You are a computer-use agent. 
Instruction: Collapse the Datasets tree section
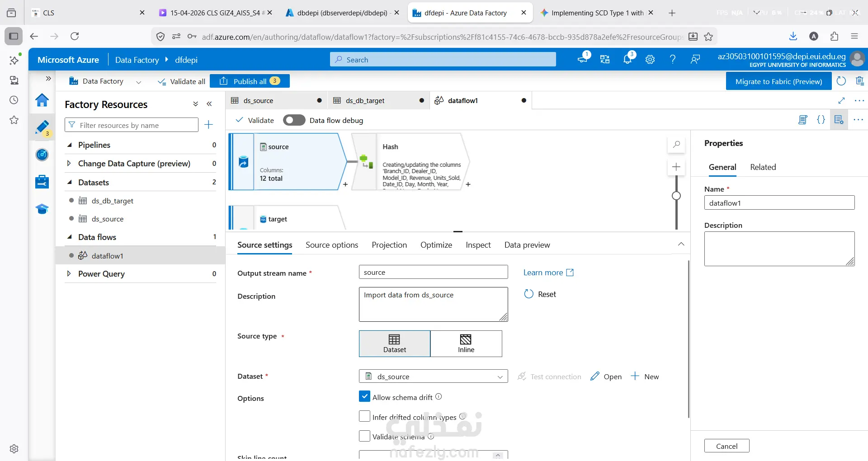(x=69, y=182)
